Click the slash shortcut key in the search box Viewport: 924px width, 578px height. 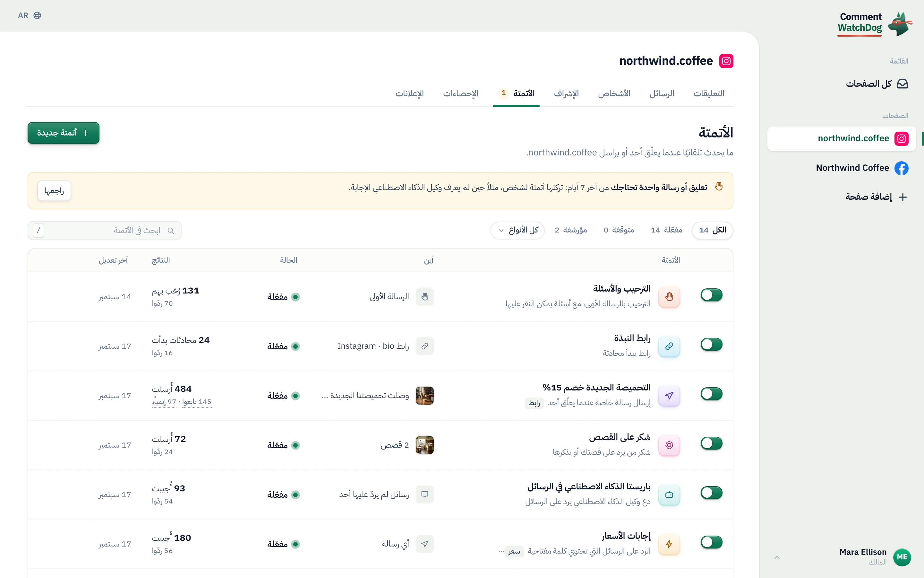click(38, 231)
